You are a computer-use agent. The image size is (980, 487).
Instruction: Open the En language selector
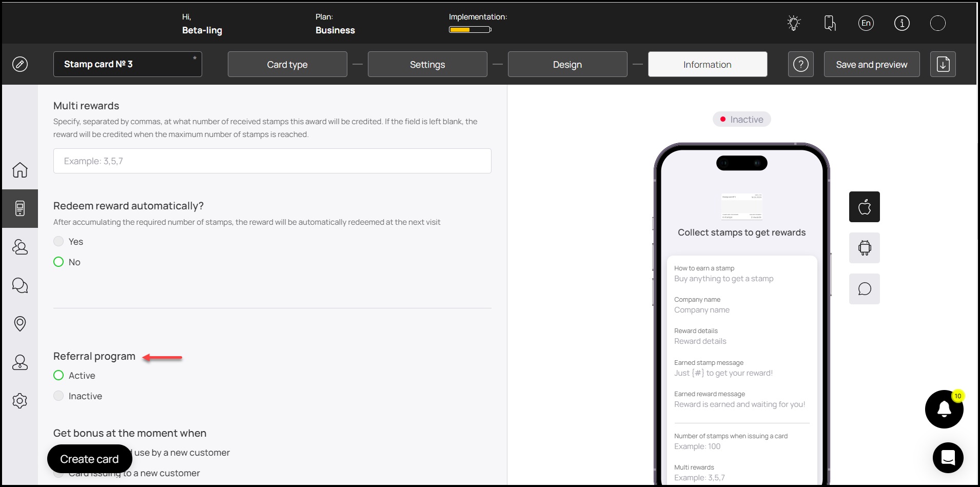[x=866, y=23]
